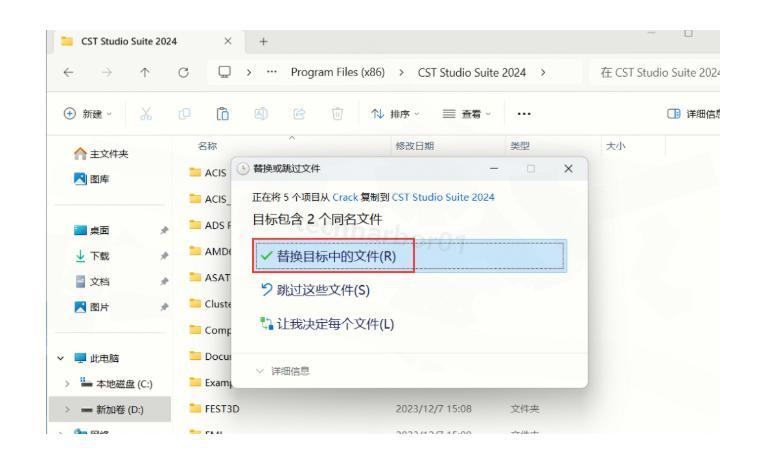Screen dimensions: 765x465
Task: Open the See more three-dots menu
Action: click(524, 114)
